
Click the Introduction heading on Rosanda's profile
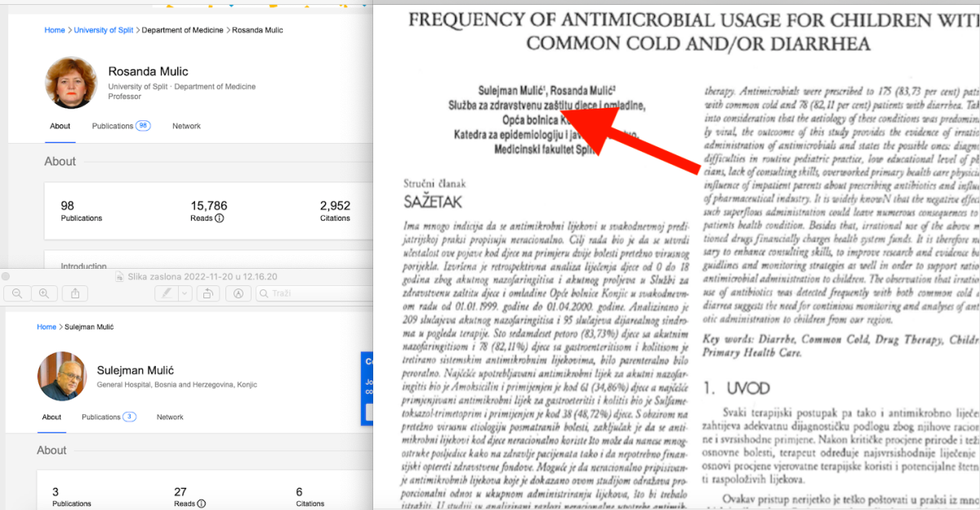[83, 266]
